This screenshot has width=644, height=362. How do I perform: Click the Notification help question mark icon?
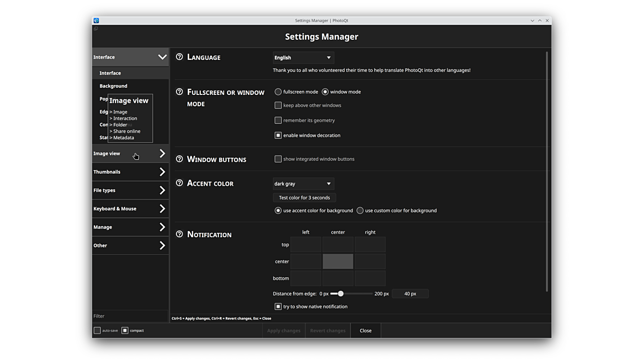(x=180, y=234)
